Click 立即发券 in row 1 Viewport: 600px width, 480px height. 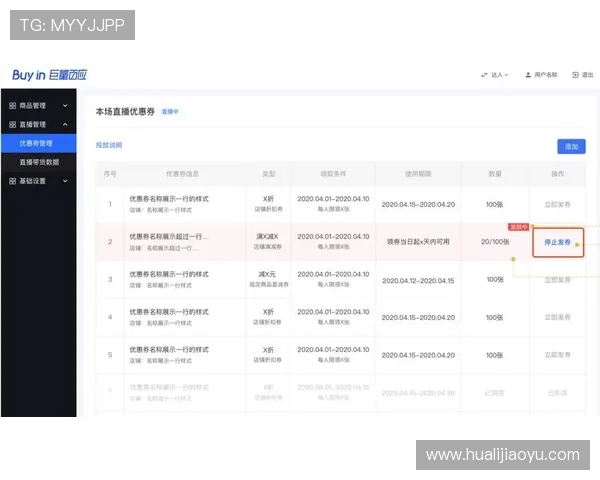(558, 205)
